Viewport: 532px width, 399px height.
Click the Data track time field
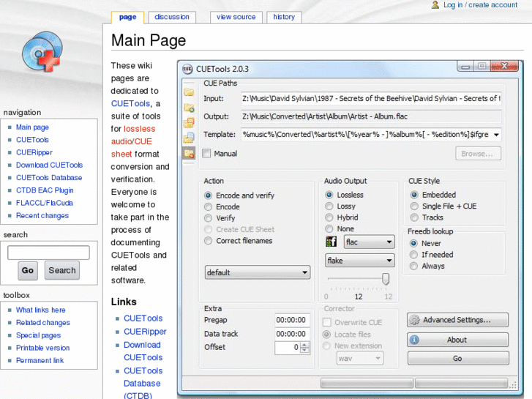[x=292, y=334]
